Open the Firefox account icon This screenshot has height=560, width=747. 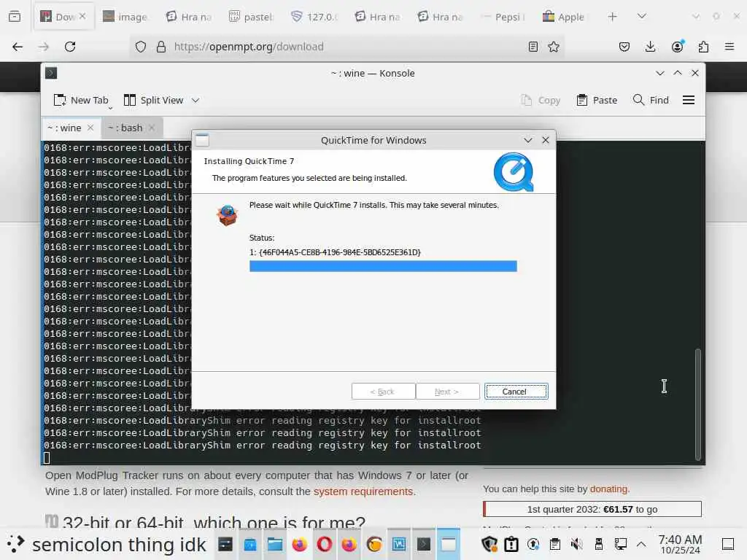click(677, 47)
